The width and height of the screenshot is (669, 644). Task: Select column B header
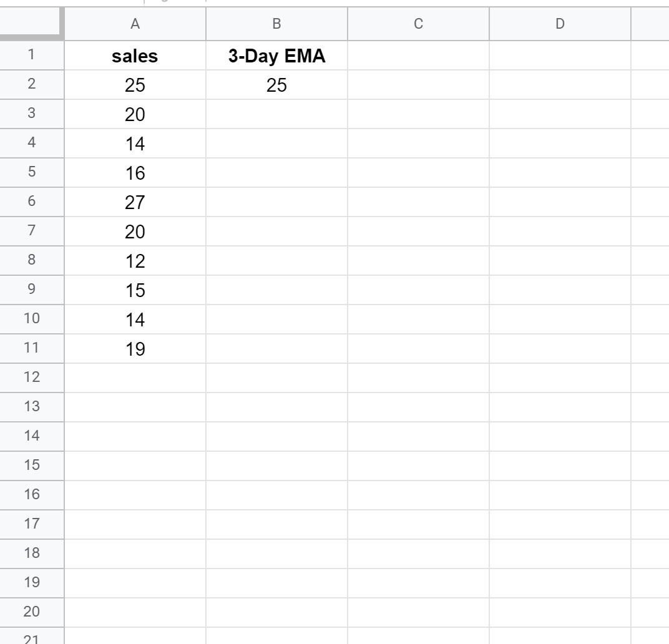276,24
